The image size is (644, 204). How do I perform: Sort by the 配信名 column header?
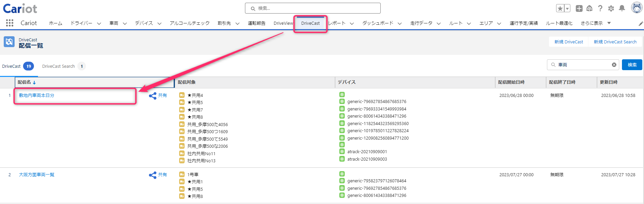point(94,82)
